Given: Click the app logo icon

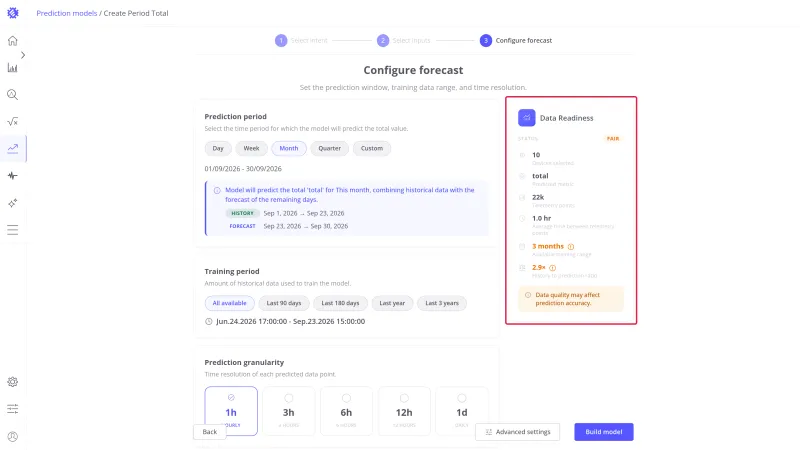Looking at the screenshot, I should click(13, 13).
